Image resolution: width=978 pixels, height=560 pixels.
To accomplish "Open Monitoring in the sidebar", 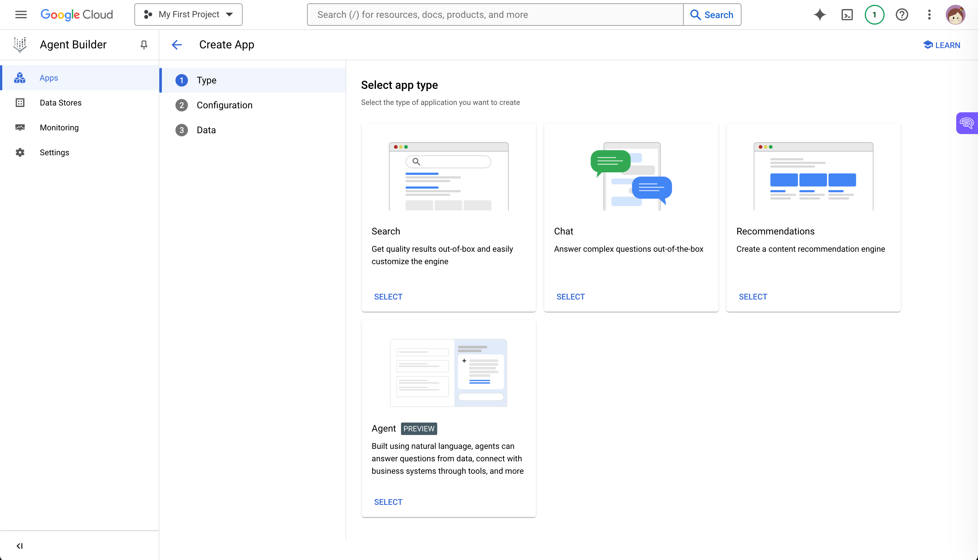I will [59, 128].
